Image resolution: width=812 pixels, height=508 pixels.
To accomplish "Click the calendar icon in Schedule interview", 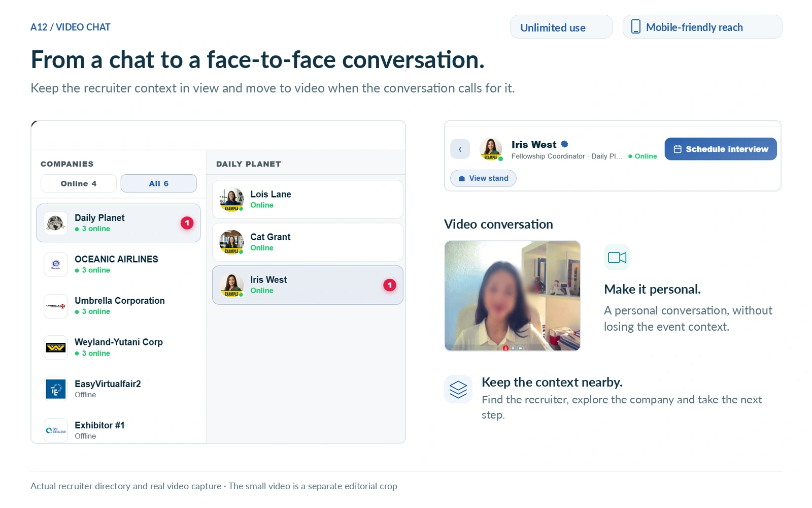I will click(678, 149).
